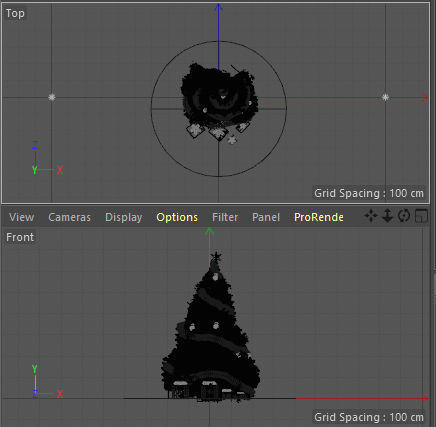Click the blue Z axis arrow in Top view

pyautogui.click(x=218, y=7)
